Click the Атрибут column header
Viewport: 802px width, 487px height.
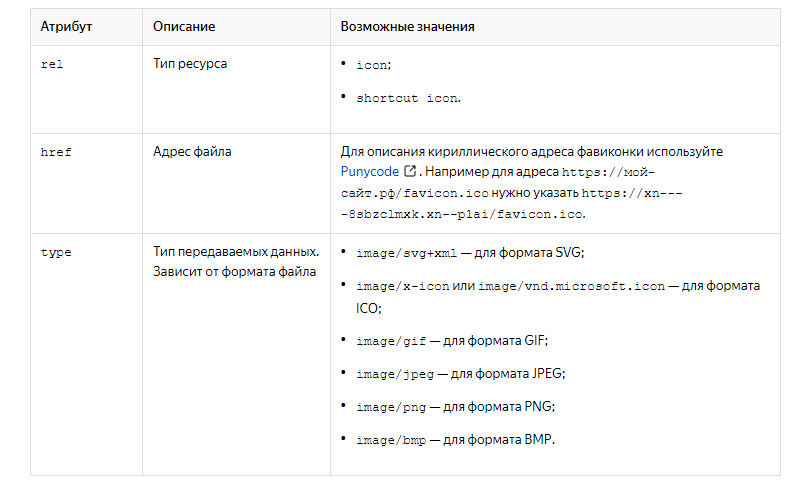66,27
